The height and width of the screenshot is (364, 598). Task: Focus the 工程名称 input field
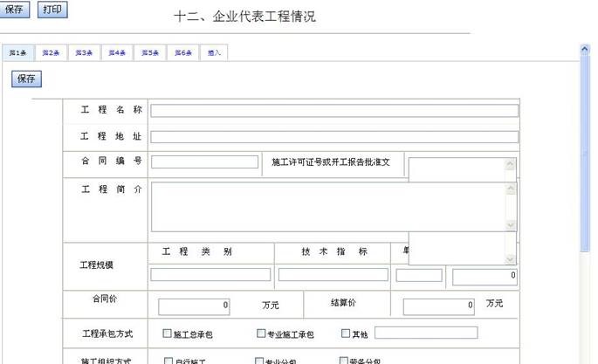pos(334,111)
